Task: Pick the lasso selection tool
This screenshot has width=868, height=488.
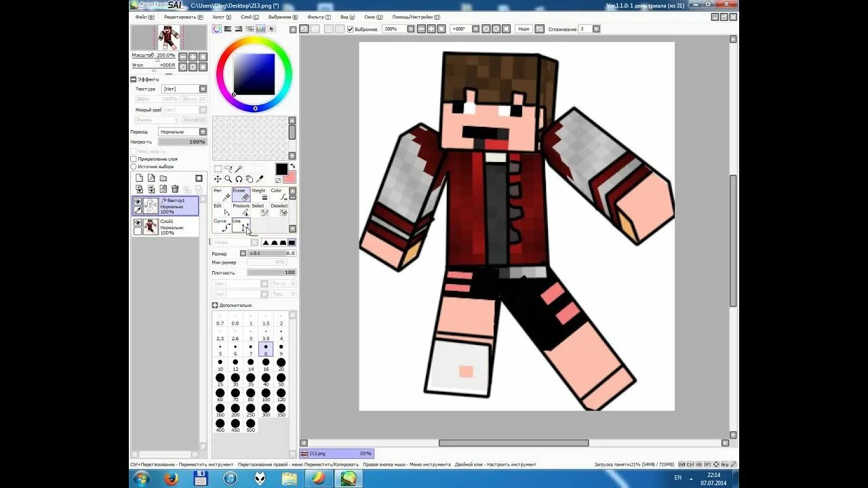Action: 229,169
